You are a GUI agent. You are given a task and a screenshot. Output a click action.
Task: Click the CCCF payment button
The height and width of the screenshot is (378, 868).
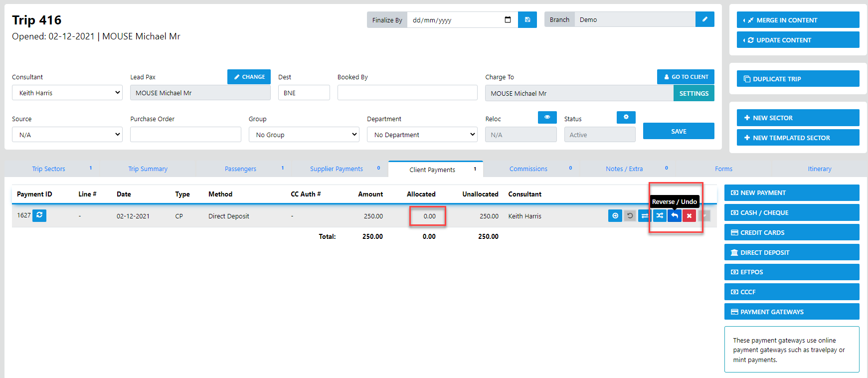click(x=792, y=292)
